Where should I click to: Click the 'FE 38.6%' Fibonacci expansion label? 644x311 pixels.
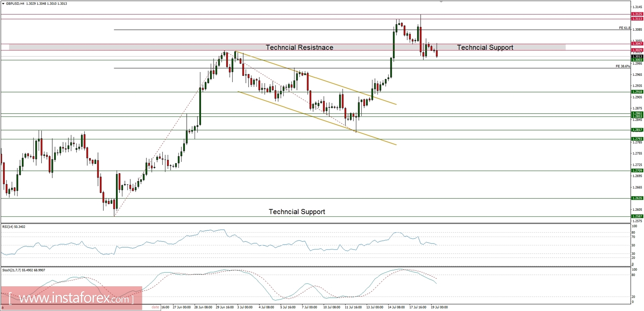[x=623, y=66]
